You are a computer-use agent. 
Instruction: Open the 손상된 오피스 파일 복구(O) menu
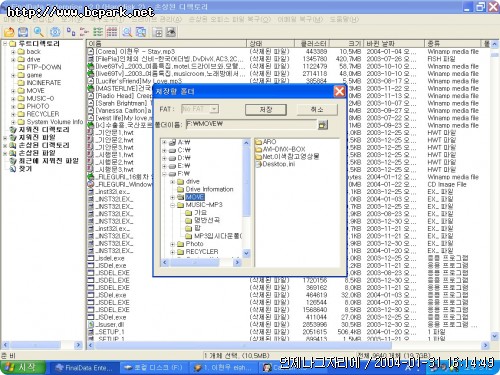[x=230, y=19]
